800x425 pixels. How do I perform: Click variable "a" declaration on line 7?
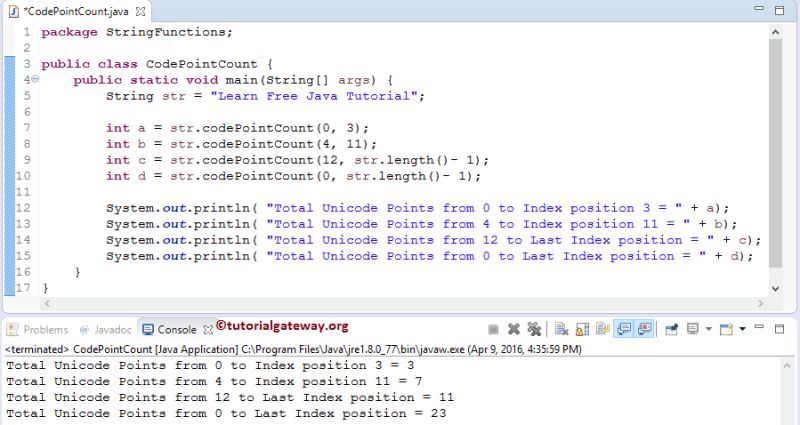(141, 128)
